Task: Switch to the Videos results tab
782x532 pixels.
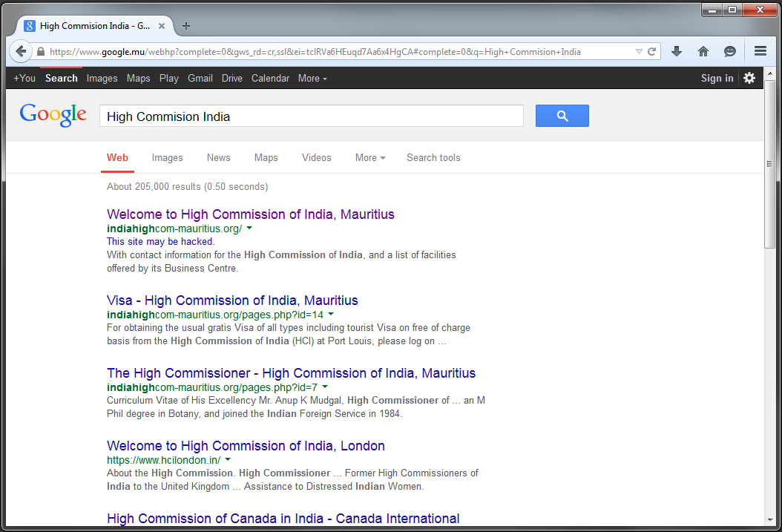Action: pos(316,157)
